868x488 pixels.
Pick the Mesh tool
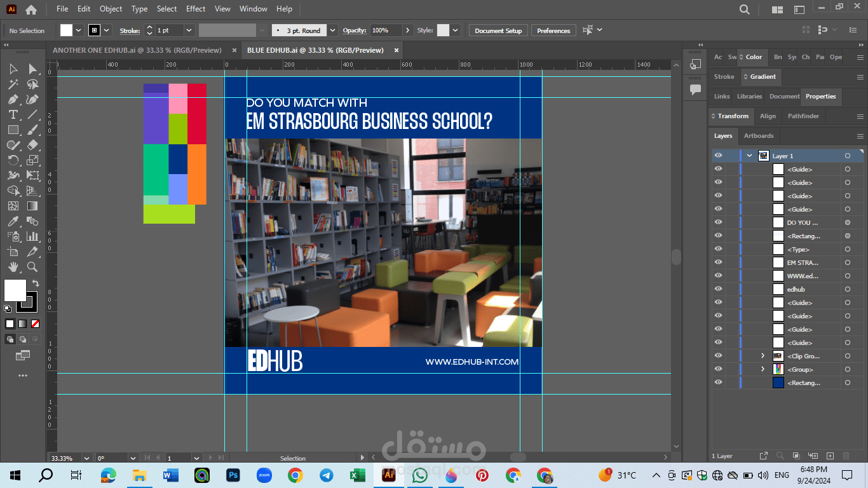click(13, 206)
